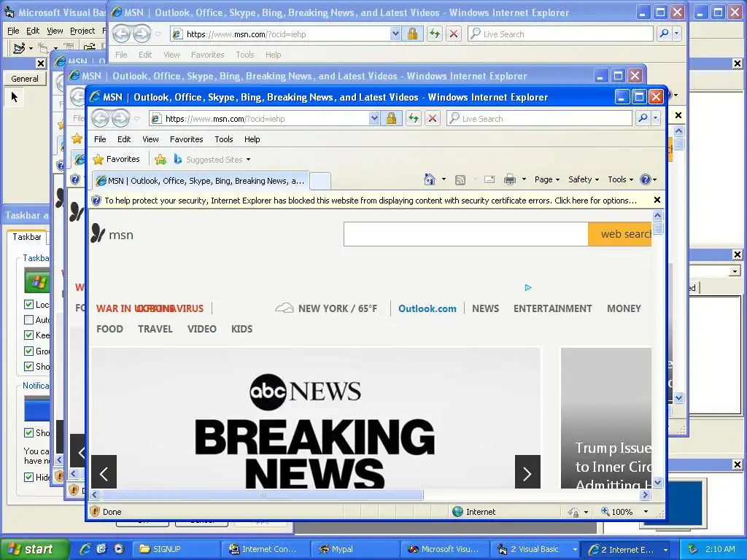Open the search options dropdown in front window
The height and width of the screenshot is (560, 747).
(656, 118)
